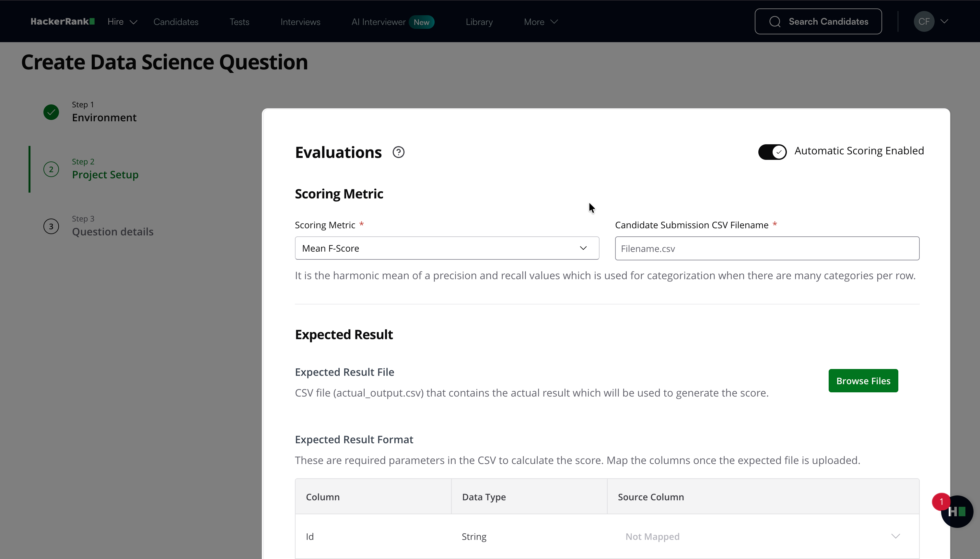Open the HackerRank chat widget icon
This screenshot has width=980, height=559.
(x=957, y=511)
